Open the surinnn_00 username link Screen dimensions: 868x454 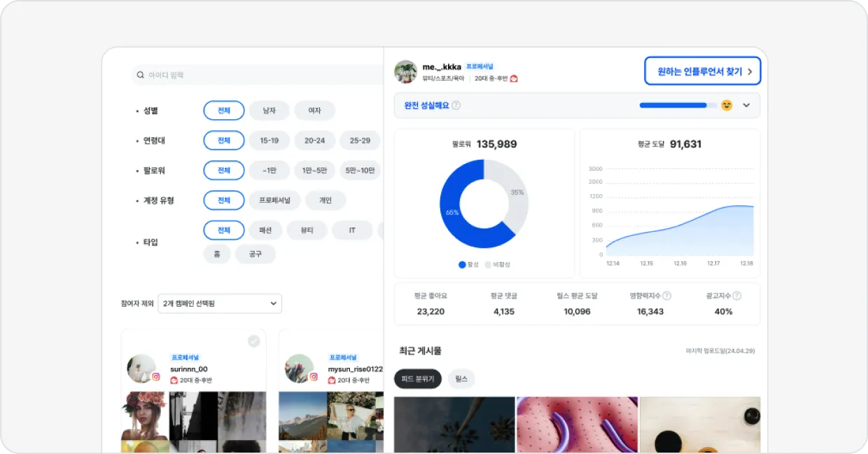189,369
